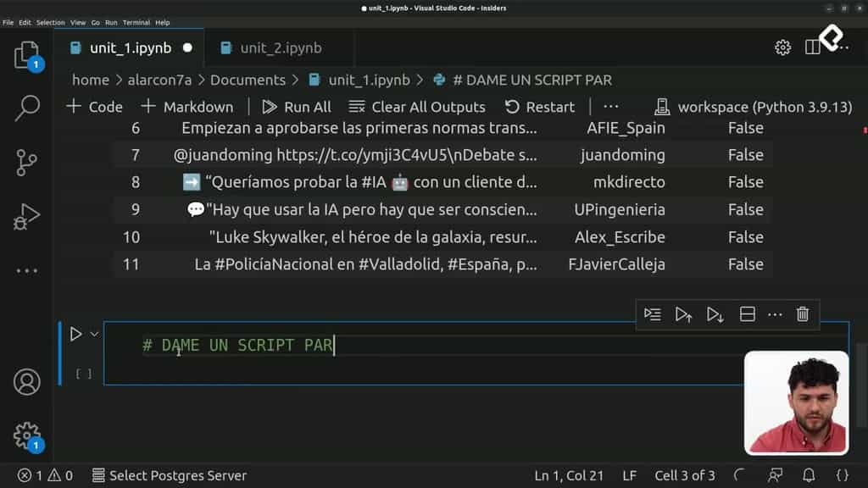Screen dimensions: 868x488
Task: Run the cell using the execute button
Action: coord(75,333)
